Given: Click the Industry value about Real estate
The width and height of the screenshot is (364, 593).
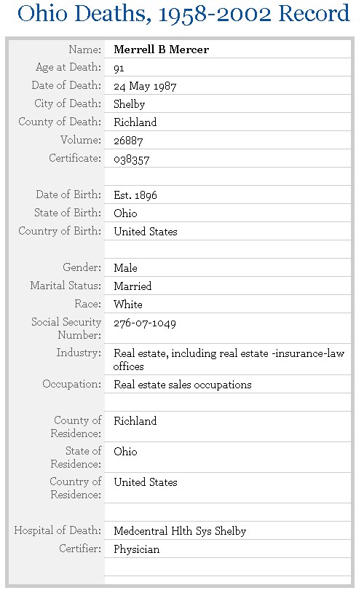Looking at the screenshot, I should tap(229, 360).
